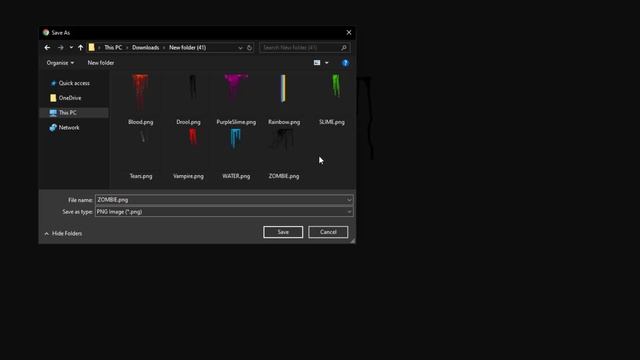The image size is (640, 360).
Task: Select the Drool.png thumbnail
Action: point(192,88)
